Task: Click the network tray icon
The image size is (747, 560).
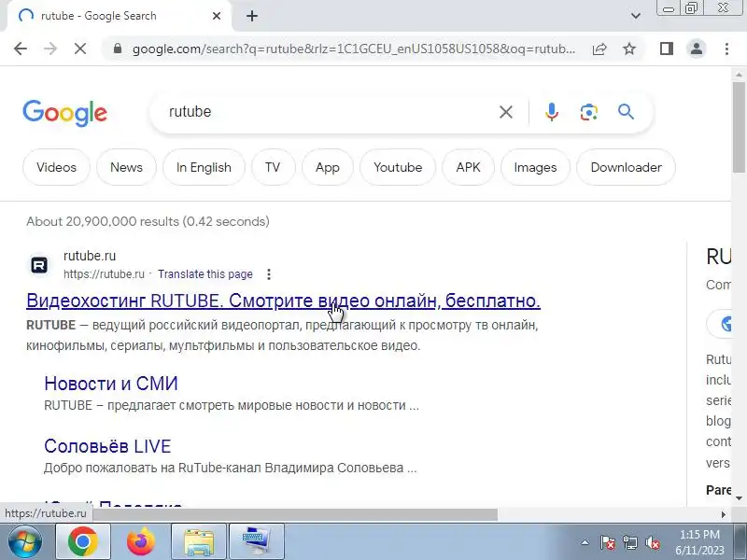Action: [x=630, y=542]
